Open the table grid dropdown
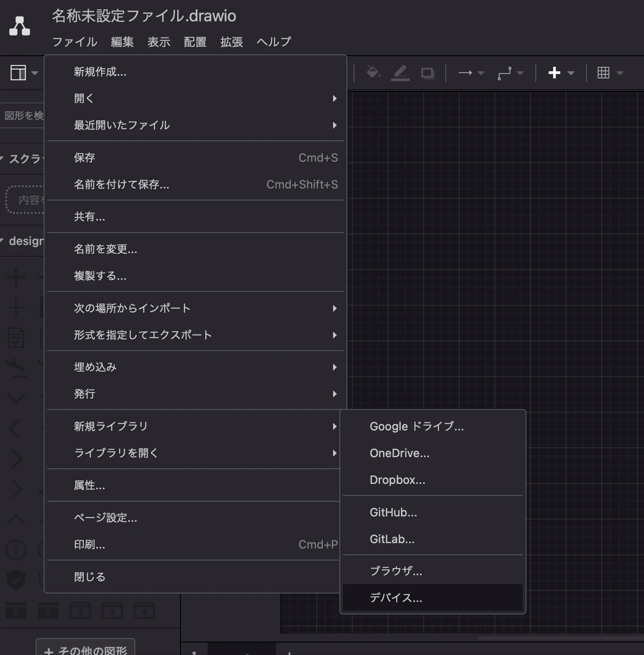644x655 pixels. coord(610,73)
